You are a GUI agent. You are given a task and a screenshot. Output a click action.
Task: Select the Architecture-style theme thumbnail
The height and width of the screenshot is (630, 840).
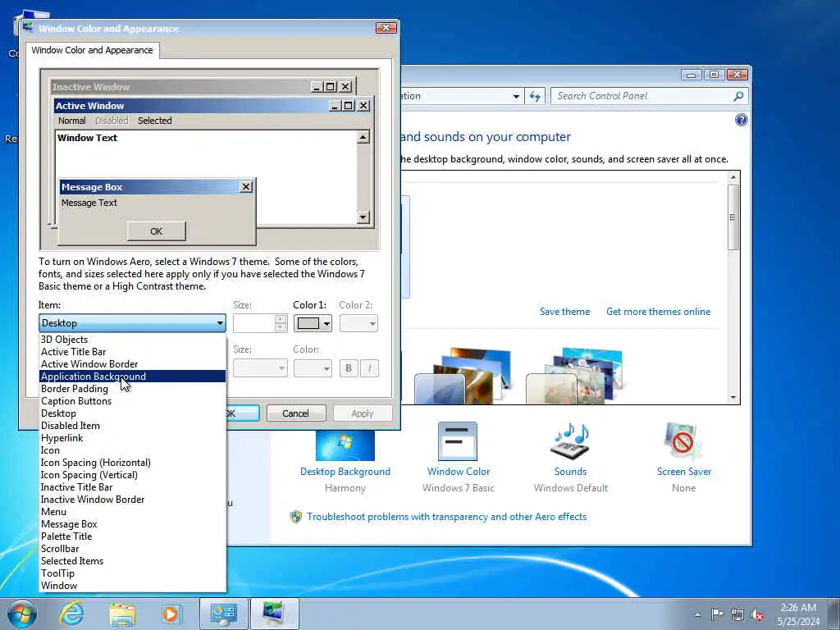[x=464, y=376]
